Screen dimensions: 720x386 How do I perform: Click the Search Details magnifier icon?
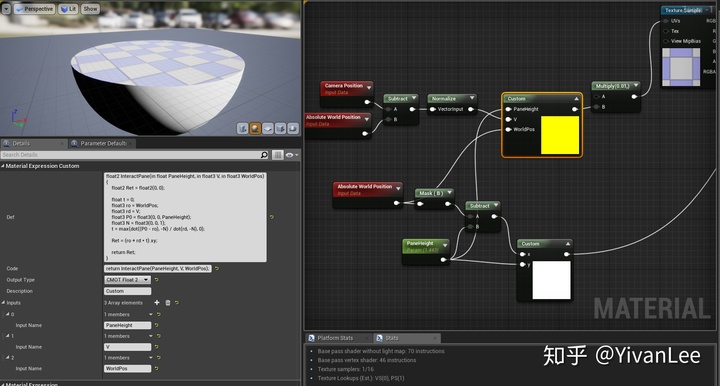pyautogui.click(x=264, y=155)
